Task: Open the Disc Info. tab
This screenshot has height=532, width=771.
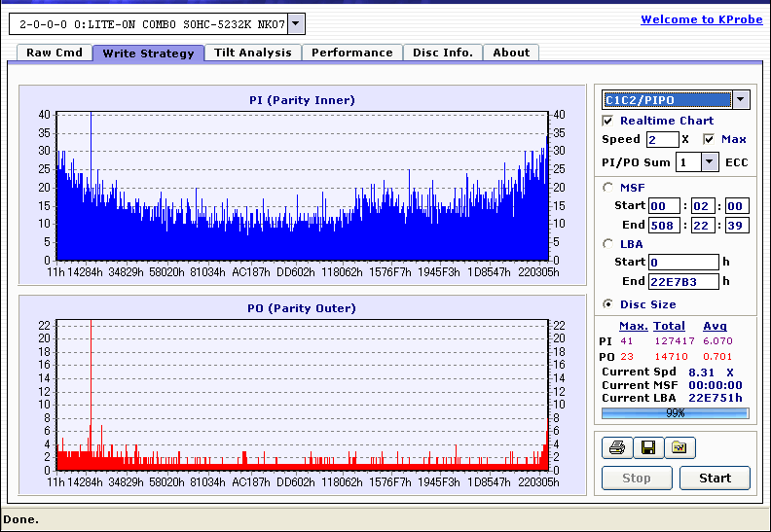Action: click(x=442, y=53)
